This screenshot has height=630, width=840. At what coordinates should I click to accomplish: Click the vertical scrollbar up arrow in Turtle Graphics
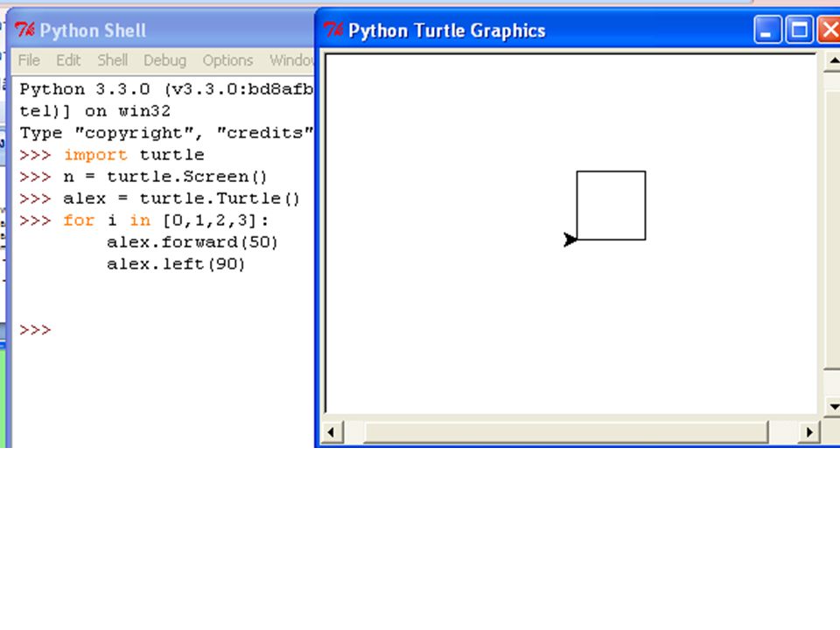[x=833, y=61]
